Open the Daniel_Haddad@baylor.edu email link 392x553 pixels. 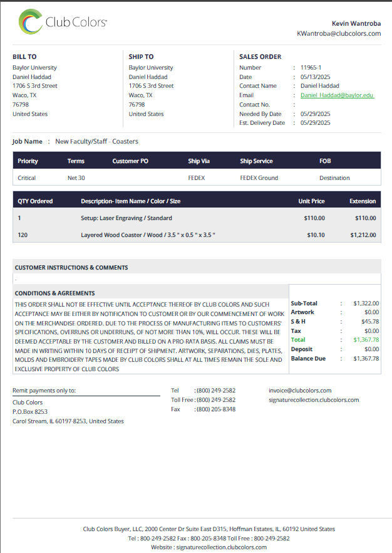pyautogui.click(x=337, y=95)
